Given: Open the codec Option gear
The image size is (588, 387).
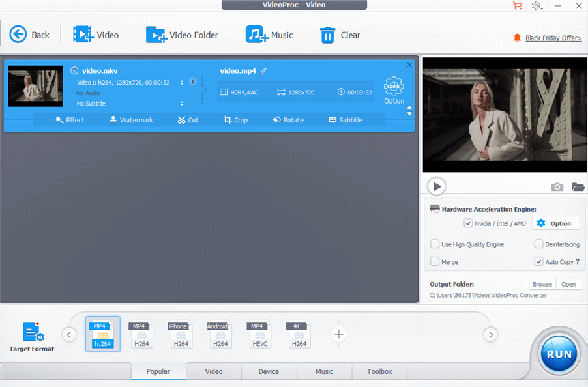Looking at the screenshot, I should point(394,91).
